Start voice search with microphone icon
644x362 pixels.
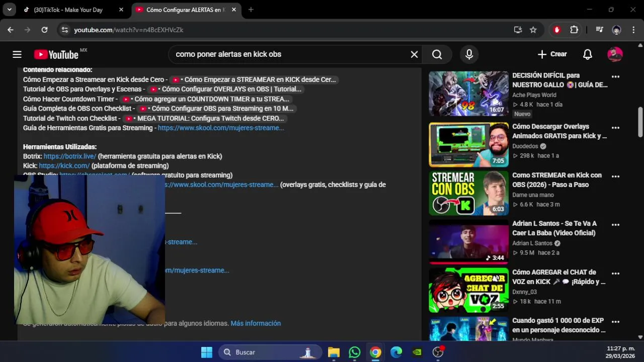[x=469, y=54]
